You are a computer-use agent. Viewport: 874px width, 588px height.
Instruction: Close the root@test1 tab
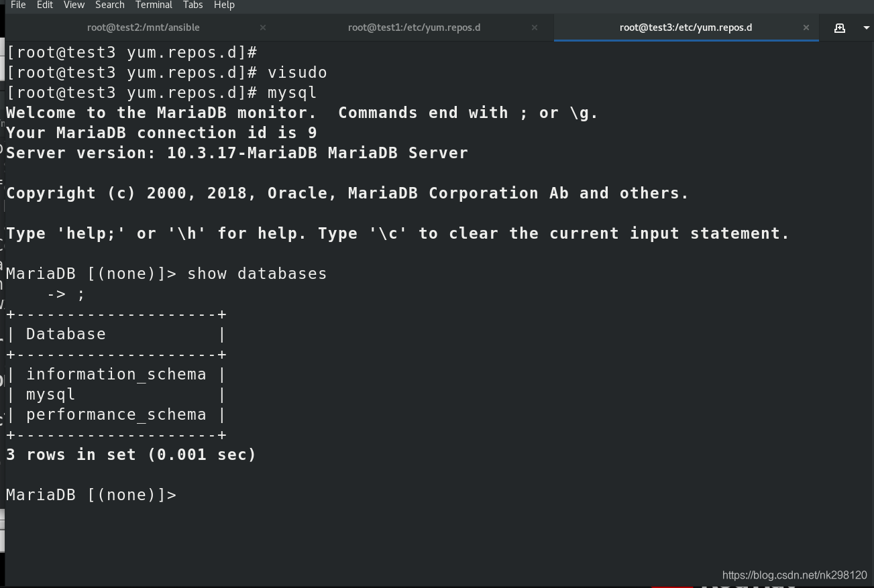(535, 27)
